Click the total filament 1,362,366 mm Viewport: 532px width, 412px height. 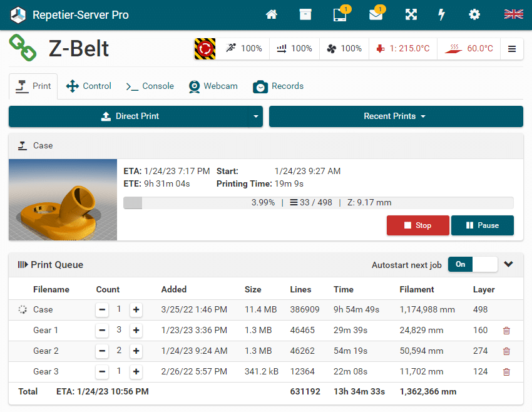click(x=428, y=391)
